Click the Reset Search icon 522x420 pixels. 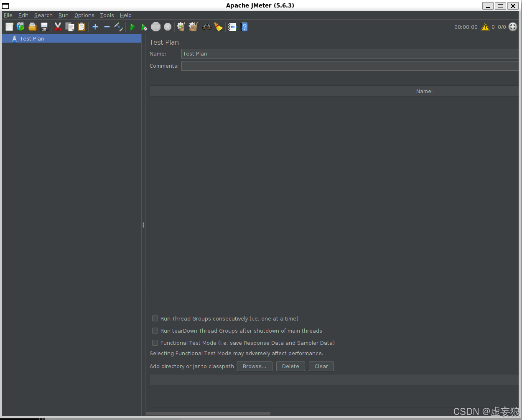[218, 27]
